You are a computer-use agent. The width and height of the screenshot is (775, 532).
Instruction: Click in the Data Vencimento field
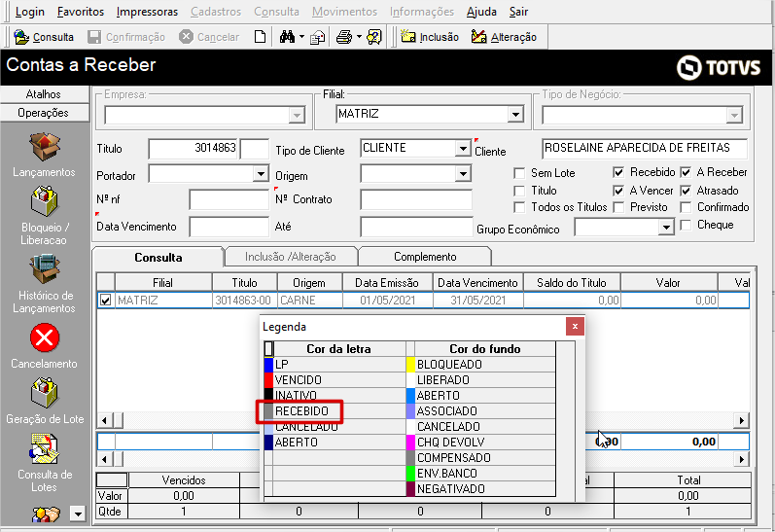point(229,227)
